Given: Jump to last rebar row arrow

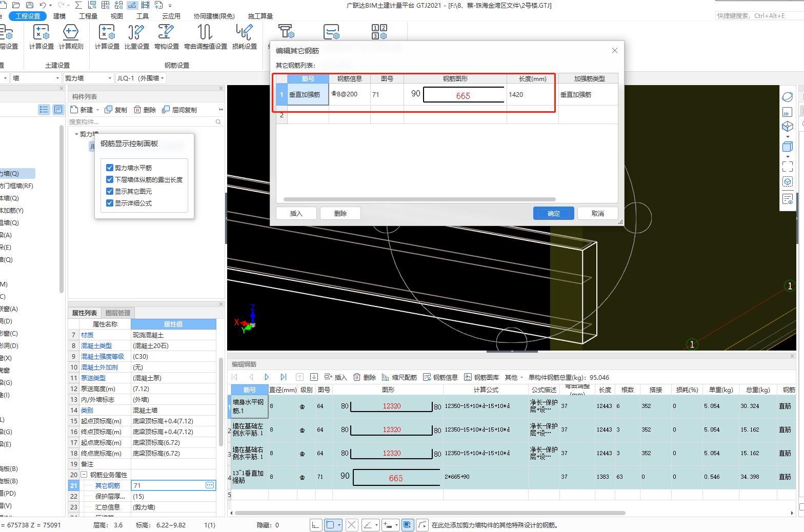Looking at the screenshot, I should pos(283,377).
